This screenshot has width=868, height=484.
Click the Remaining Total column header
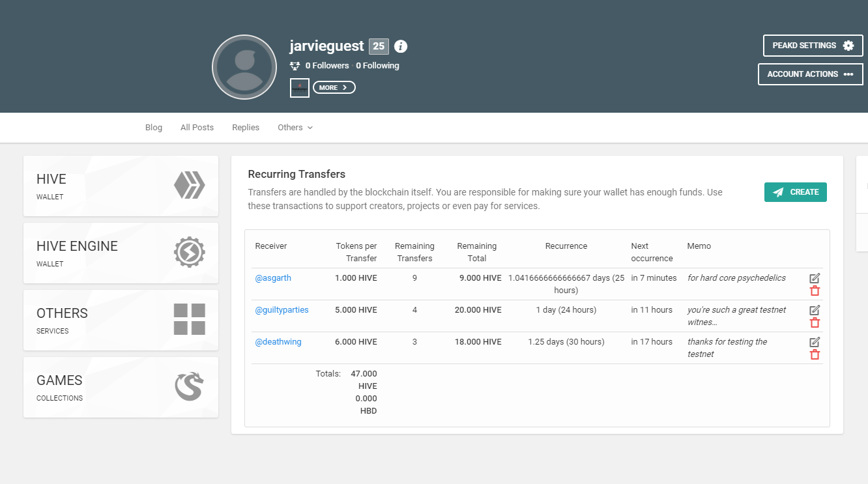click(x=477, y=252)
